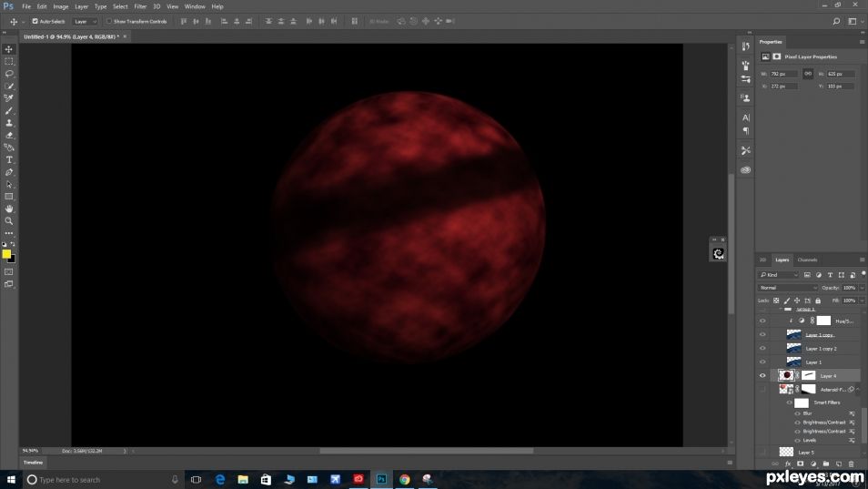Select the Brush tool

click(x=9, y=111)
